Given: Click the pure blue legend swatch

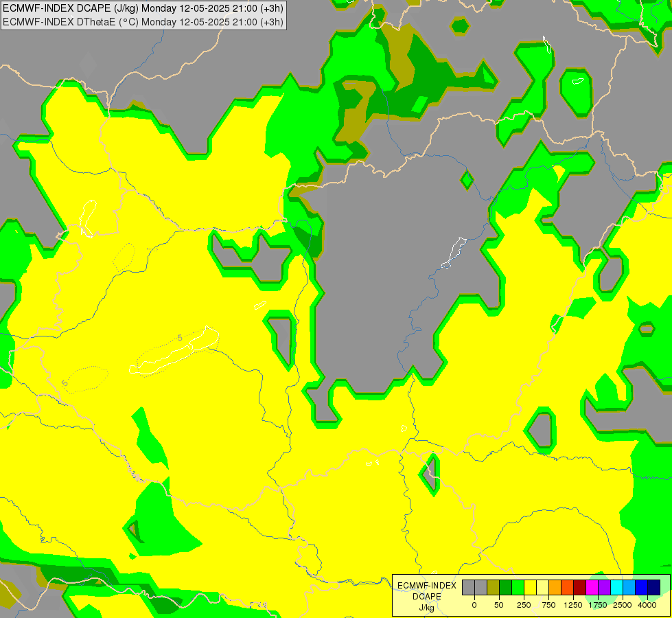Looking at the screenshot, I should point(641,588).
